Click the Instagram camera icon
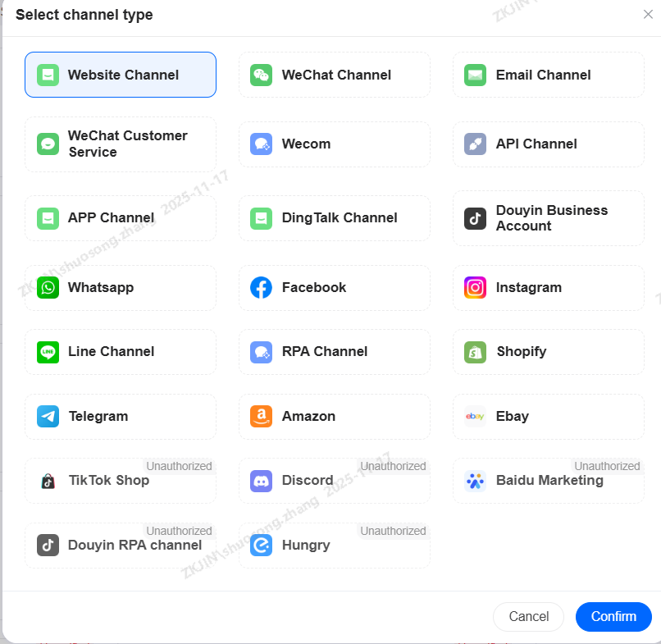 [x=475, y=288]
